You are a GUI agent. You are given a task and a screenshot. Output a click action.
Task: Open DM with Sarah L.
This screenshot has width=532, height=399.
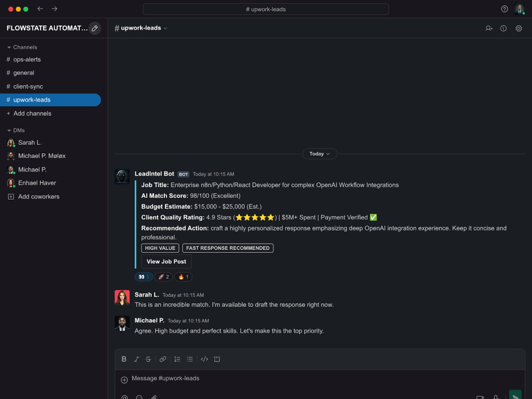[x=51, y=143]
